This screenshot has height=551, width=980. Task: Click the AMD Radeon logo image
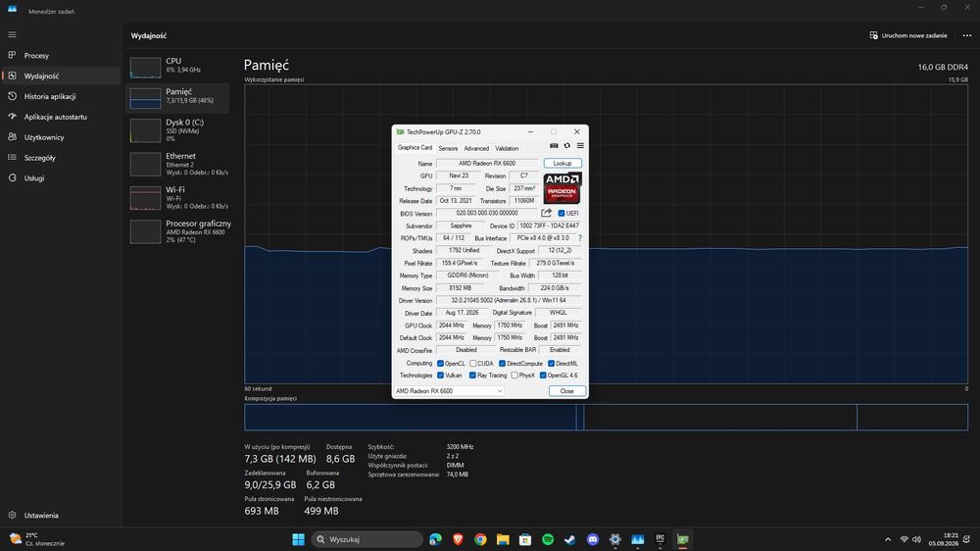coord(562,188)
